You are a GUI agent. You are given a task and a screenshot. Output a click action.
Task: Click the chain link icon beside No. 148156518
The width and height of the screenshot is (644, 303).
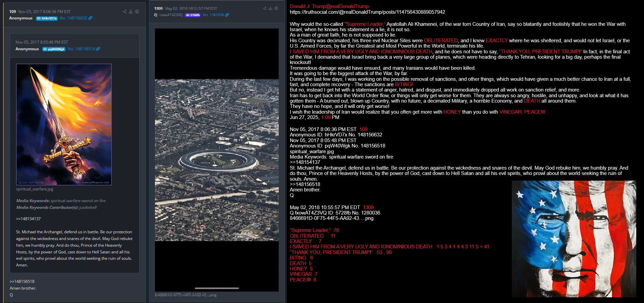click(x=98, y=49)
